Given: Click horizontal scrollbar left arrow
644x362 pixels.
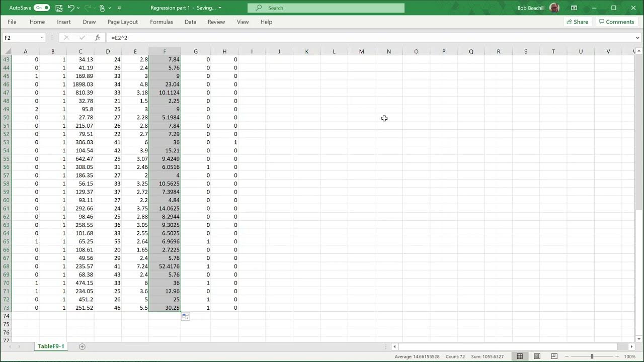Looking at the screenshot, I should tap(395, 346).
